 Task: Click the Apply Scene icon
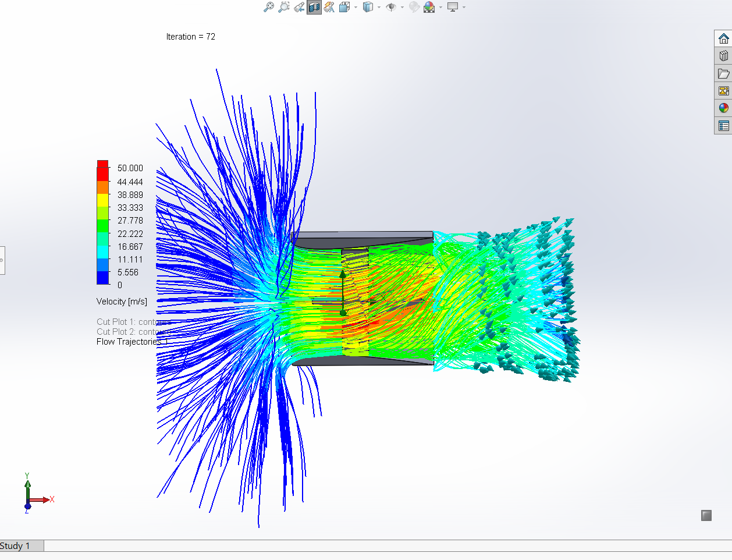point(429,7)
